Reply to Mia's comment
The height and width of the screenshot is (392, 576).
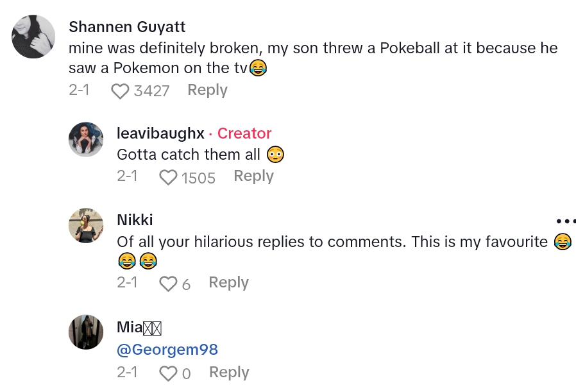229,373
